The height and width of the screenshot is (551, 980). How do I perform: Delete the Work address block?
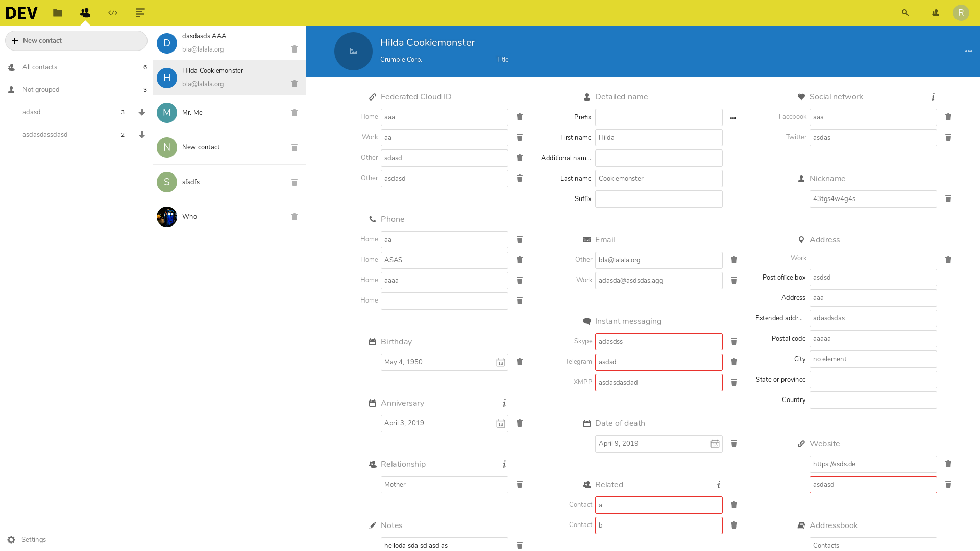948,260
